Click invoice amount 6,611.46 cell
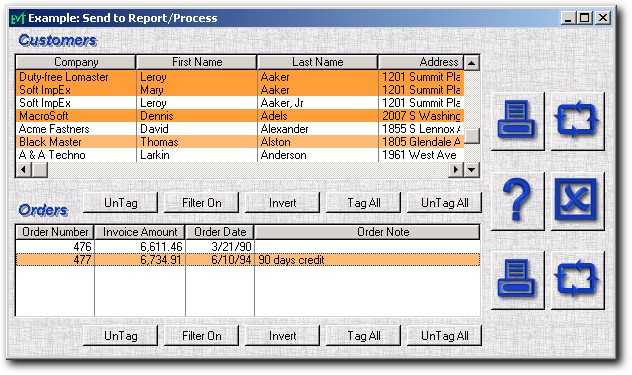632x375 pixels. click(140, 246)
